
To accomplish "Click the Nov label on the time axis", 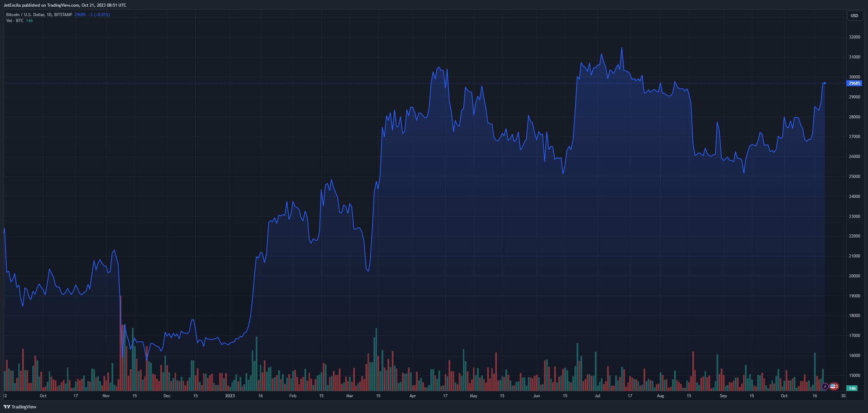I will tap(106, 396).
